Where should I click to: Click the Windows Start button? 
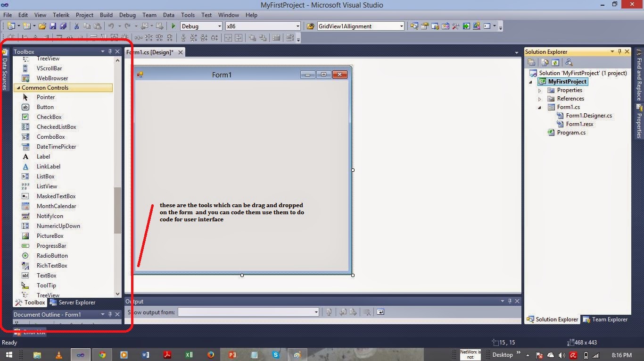9,355
